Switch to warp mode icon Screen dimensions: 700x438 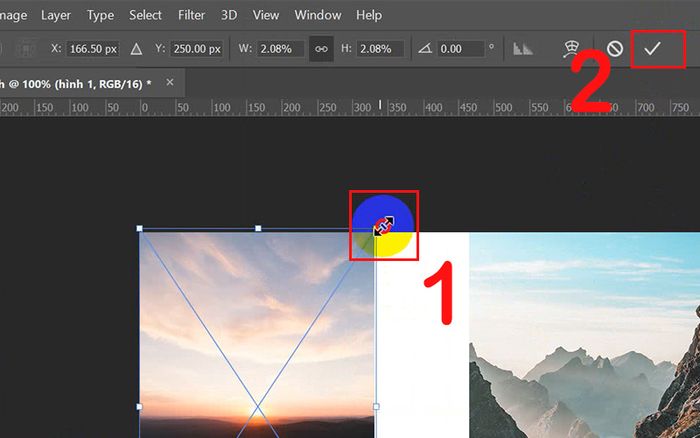coord(571,49)
